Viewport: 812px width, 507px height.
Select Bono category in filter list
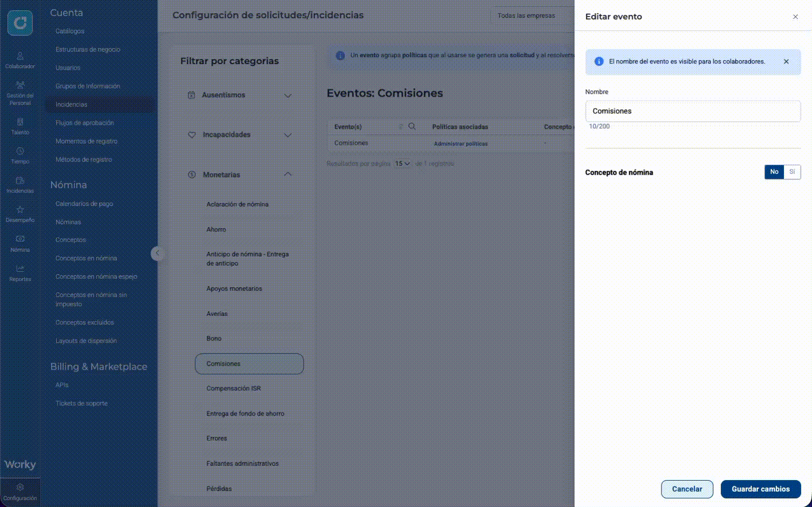click(x=214, y=339)
